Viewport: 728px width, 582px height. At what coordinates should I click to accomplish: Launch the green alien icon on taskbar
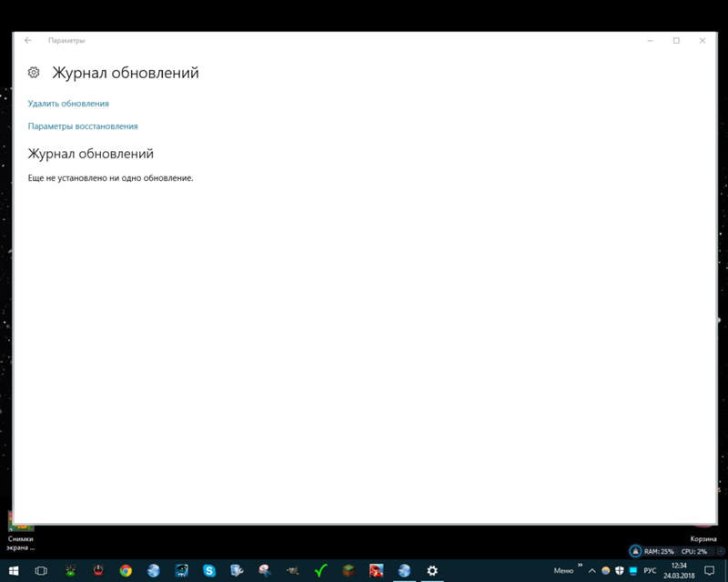coord(71,571)
